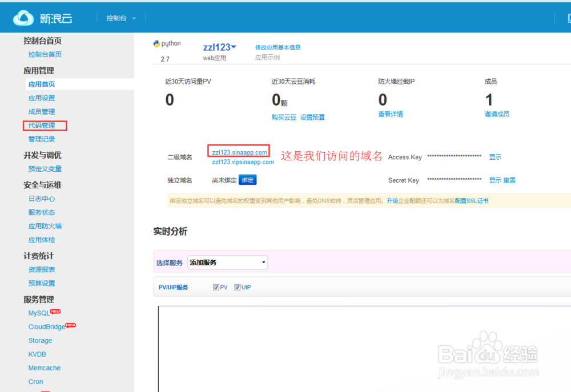The width and height of the screenshot is (571, 392).
Task: Click the PV/UIP服务 label
Action: coord(174,287)
